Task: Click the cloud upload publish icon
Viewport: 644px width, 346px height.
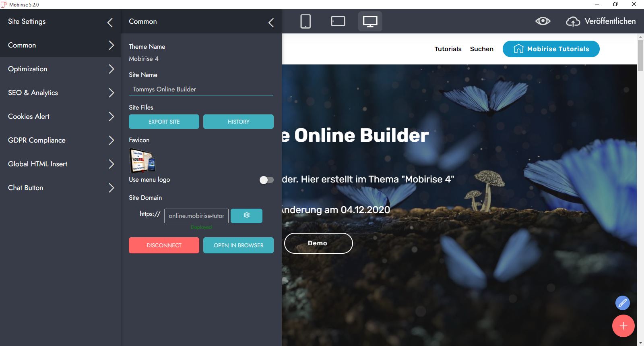Action: pos(573,21)
